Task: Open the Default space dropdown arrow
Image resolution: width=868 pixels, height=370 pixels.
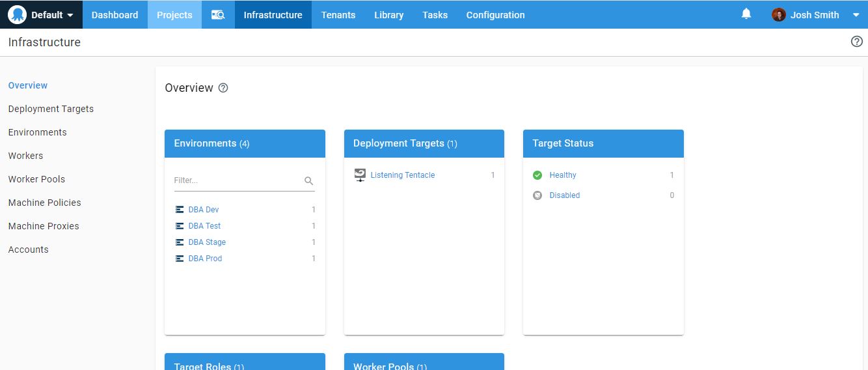Action: [x=70, y=15]
